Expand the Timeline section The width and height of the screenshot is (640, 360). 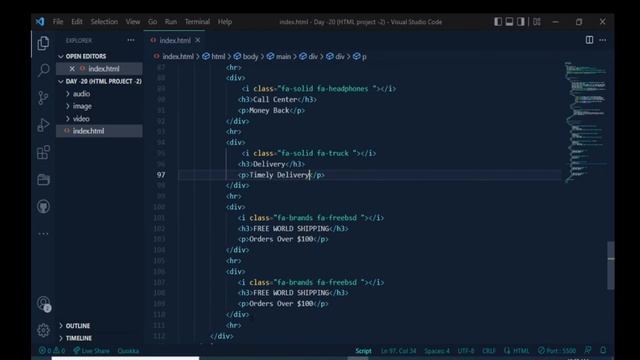pos(78,338)
